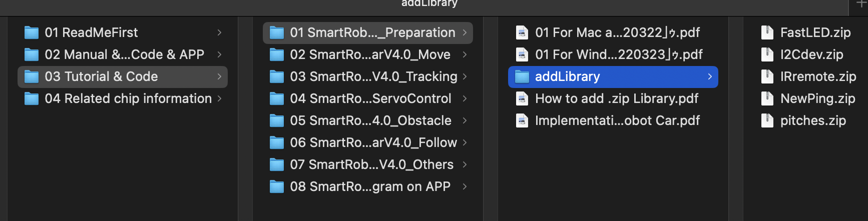The width and height of the screenshot is (868, 221).
Task: Select the '05 SmartRo...4.0_Obstacle' folder
Action: click(x=370, y=120)
